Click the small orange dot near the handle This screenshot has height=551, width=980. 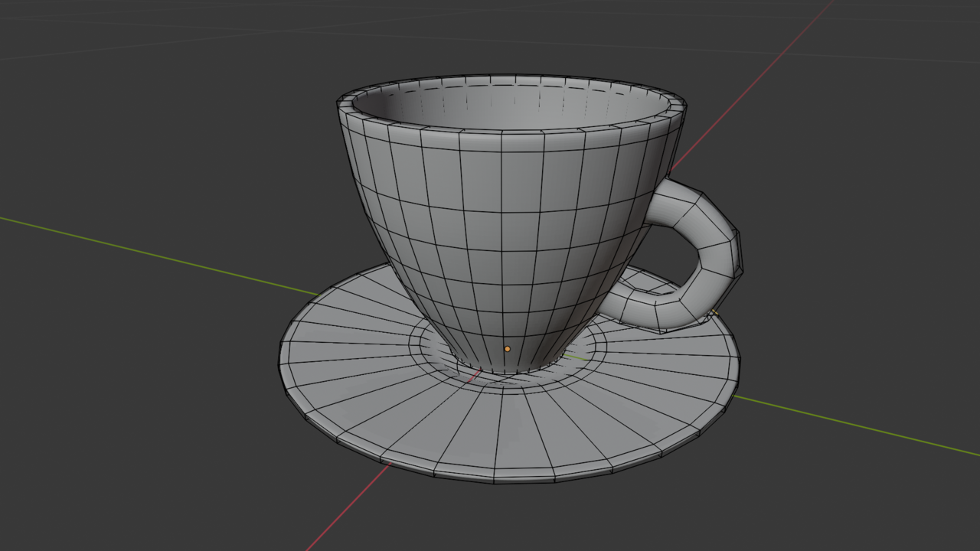coord(716,311)
